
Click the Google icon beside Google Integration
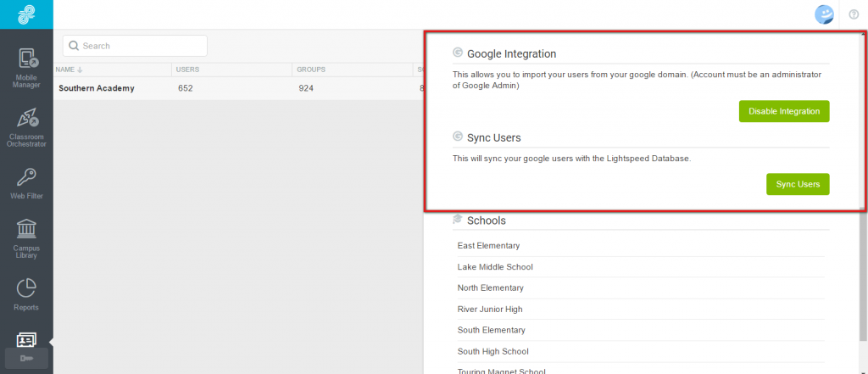click(457, 53)
